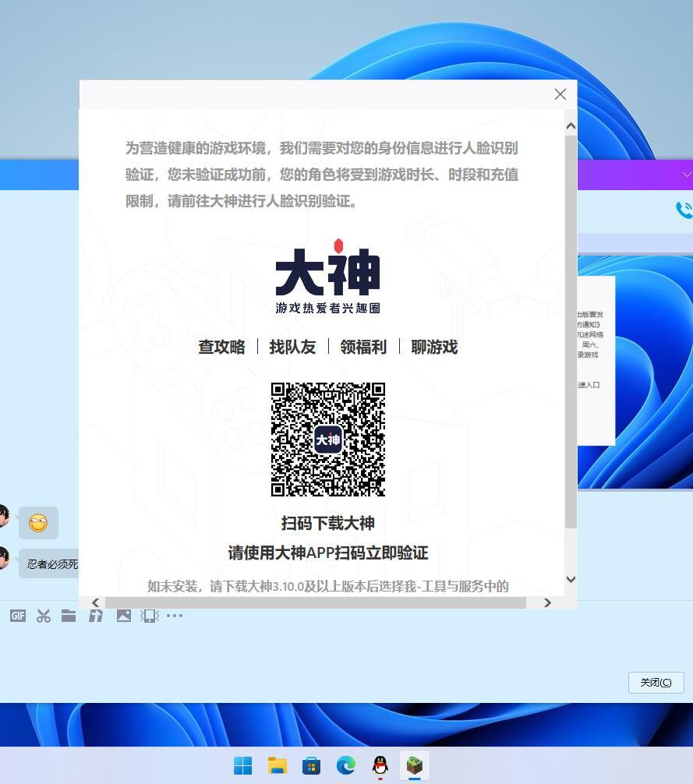
Task: Click the 扫码下载大神 text
Action: click(328, 523)
